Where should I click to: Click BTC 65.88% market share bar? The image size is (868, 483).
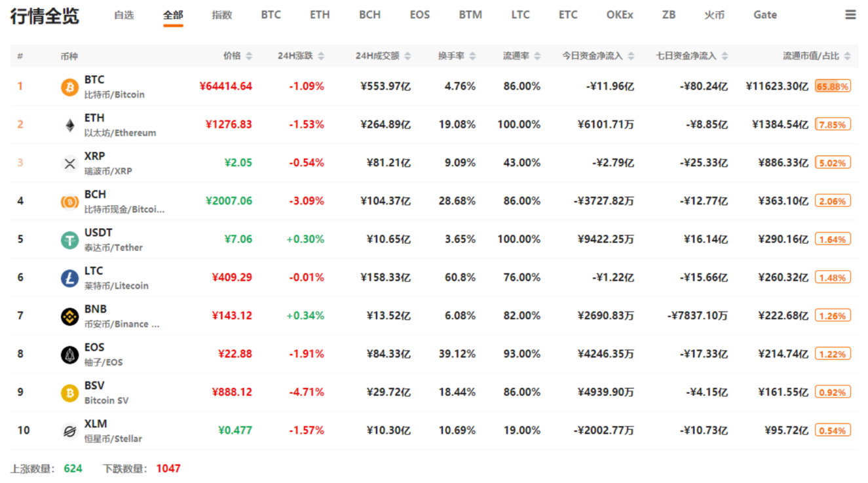[833, 87]
